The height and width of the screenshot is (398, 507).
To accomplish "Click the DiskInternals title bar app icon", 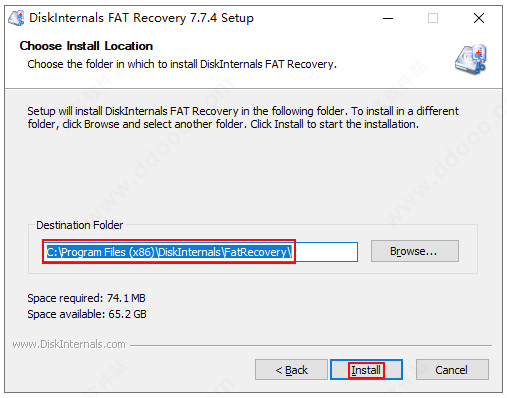I will pos(16,18).
